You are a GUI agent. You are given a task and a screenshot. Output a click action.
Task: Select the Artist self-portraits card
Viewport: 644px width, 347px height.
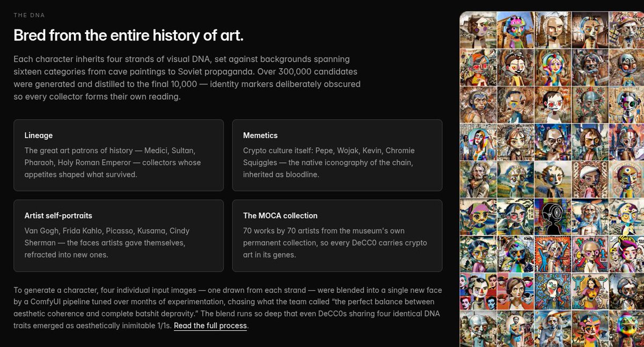click(119, 236)
